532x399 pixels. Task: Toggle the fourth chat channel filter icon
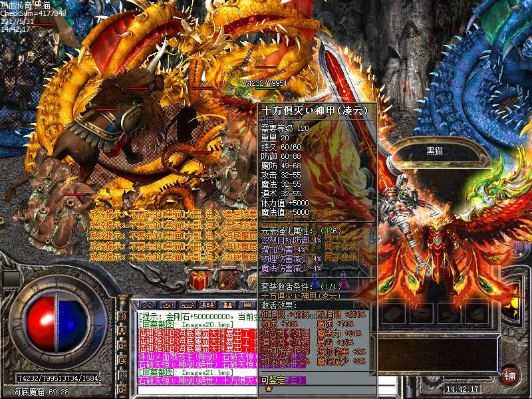click(122, 360)
